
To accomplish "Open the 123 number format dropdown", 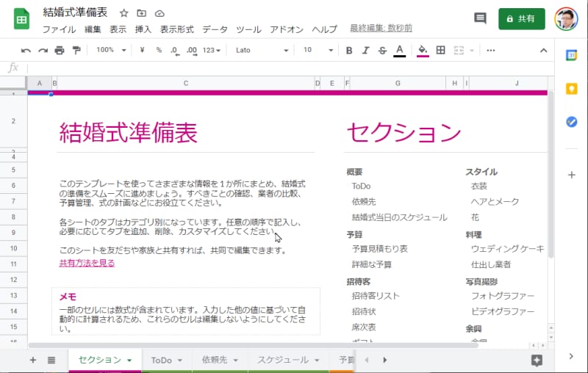I will point(211,50).
